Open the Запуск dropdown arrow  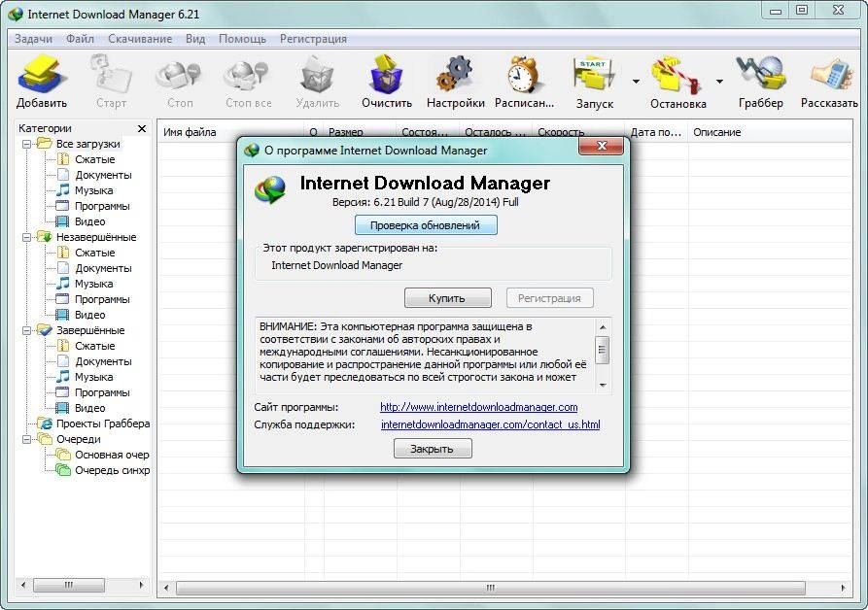tap(636, 82)
